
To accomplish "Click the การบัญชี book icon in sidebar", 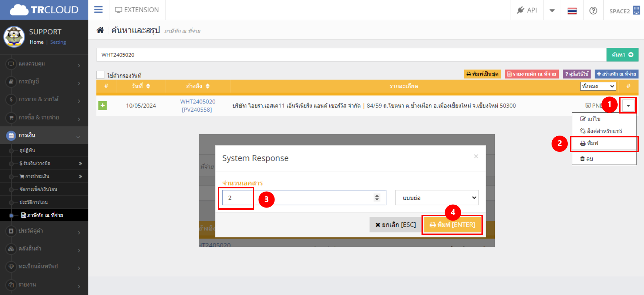I will pyautogui.click(x=11, y=82).
